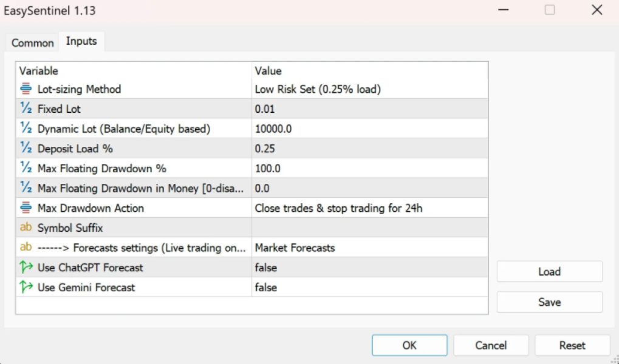Image resolution: width=619 pixels, height=364 pixels.
Task: Click the Symbol Suffix string icon
Action: pyautogui.click(x=26, y=228)
